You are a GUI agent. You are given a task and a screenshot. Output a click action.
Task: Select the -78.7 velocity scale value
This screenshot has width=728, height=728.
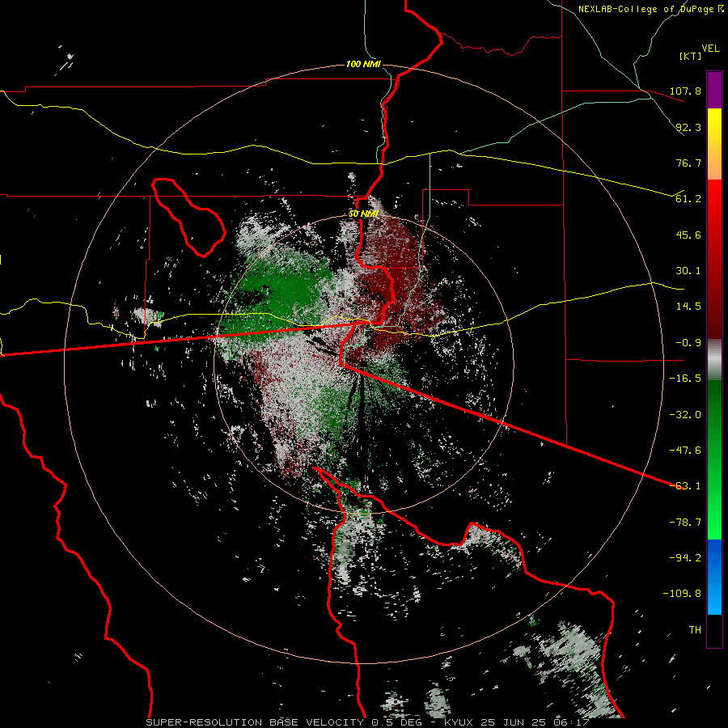point(685,523)
